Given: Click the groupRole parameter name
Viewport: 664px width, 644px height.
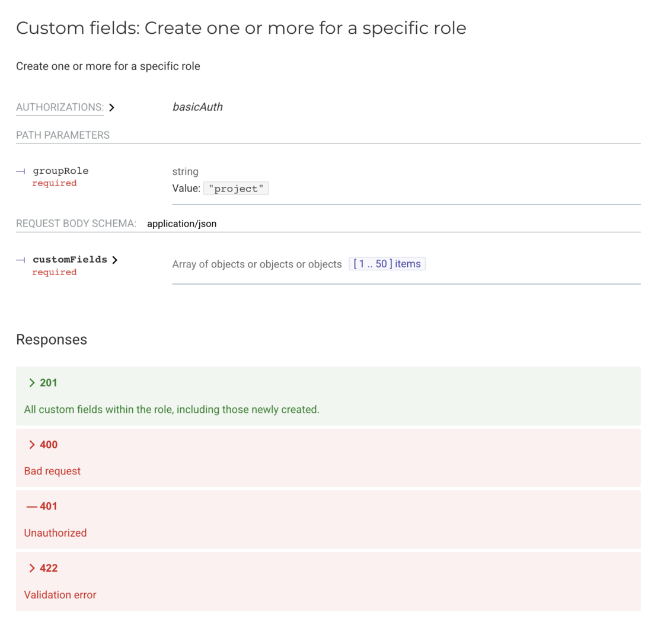Looking at the screenshot, I should [60, 171].
